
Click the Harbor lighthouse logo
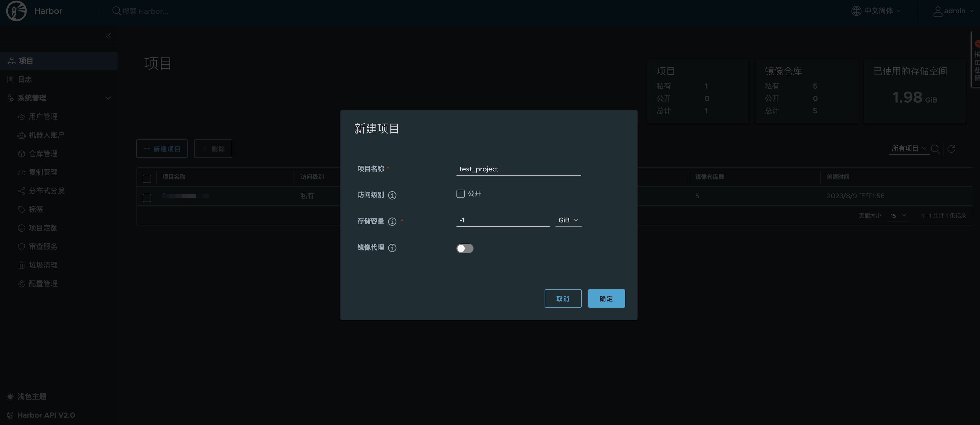tap(16, 11)
